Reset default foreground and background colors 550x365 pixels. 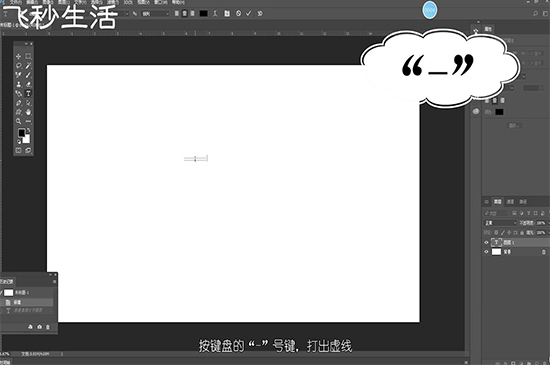[x=19, y=142]
